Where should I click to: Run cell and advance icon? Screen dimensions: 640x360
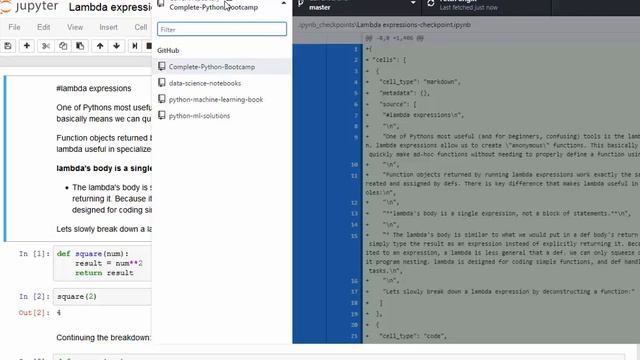(134, 46)
